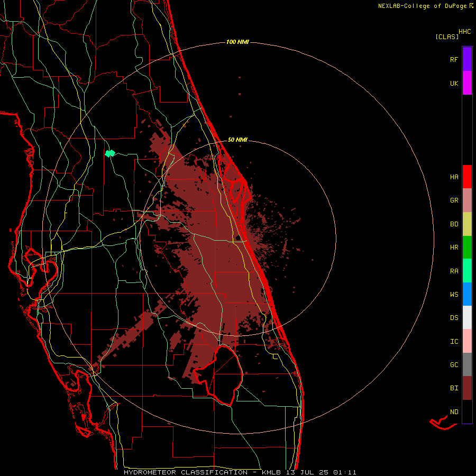Viewport: 476px width, 476px height.
Task: Click the HHC product label
Action: coord(464,32)
